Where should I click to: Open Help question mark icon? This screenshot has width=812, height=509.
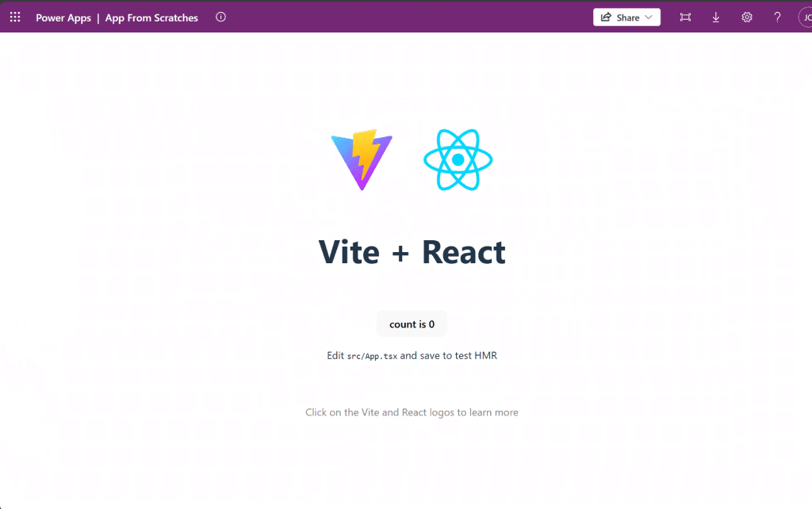coord(777,17)
